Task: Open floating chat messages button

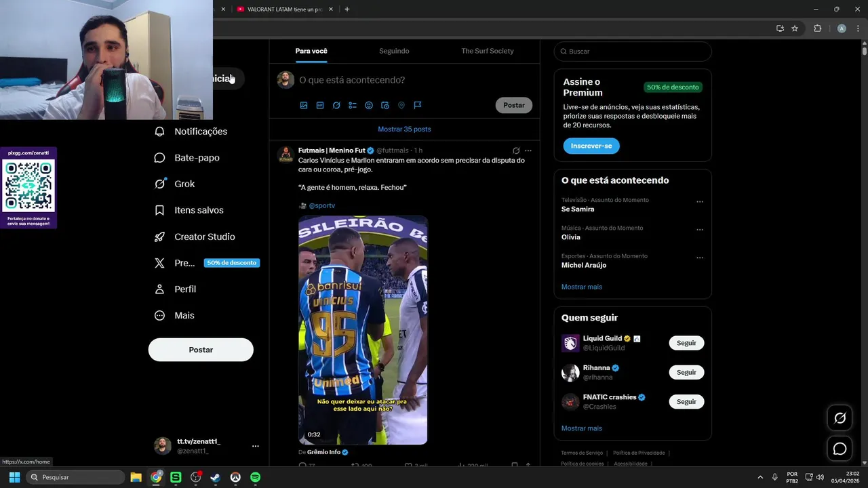Action: (x=840, y=449)
